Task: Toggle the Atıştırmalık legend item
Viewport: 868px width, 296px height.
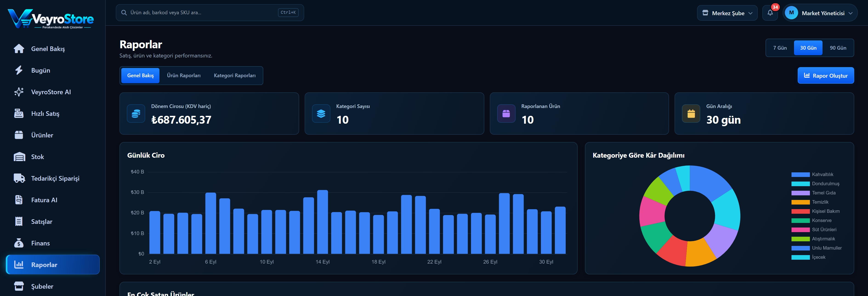Action: [813, 239]
